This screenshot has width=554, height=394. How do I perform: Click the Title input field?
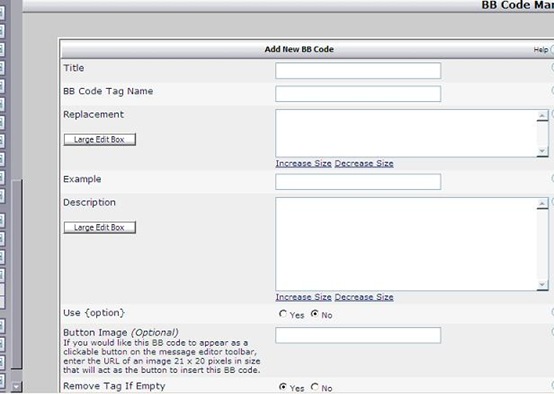pos(358,71)
